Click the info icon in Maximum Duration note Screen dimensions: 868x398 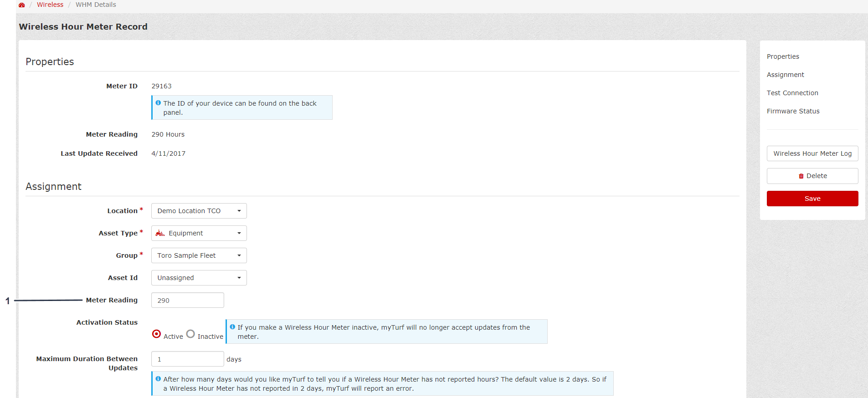point(158,379)
